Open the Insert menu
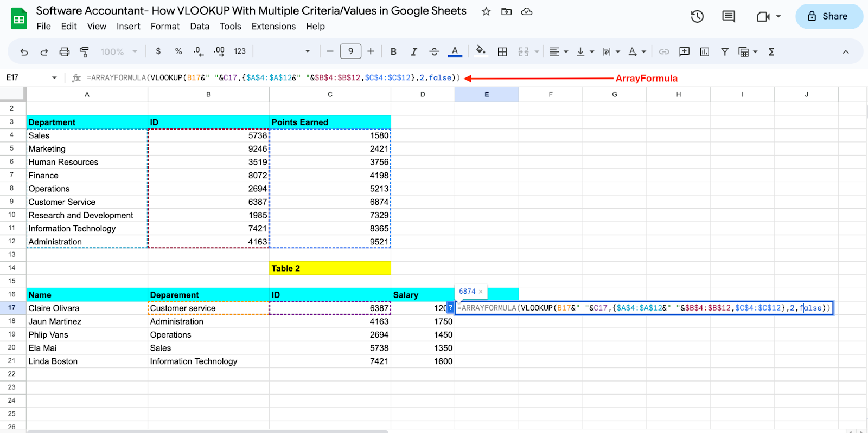Image resolution: width=868 pixels, height=433 pixels. tap(128, 26)
